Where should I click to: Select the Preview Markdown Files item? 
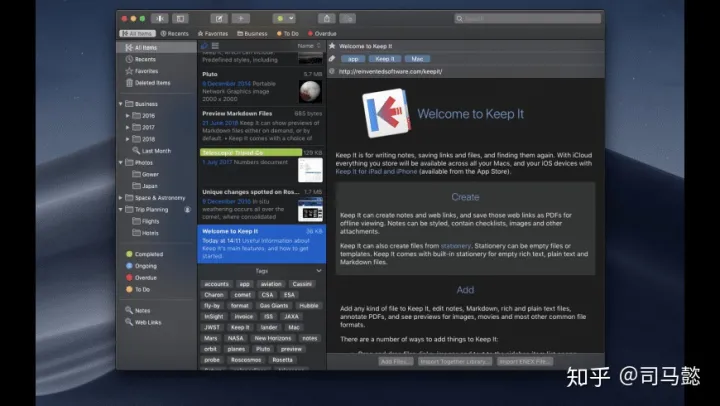click(x=262, y=126)
